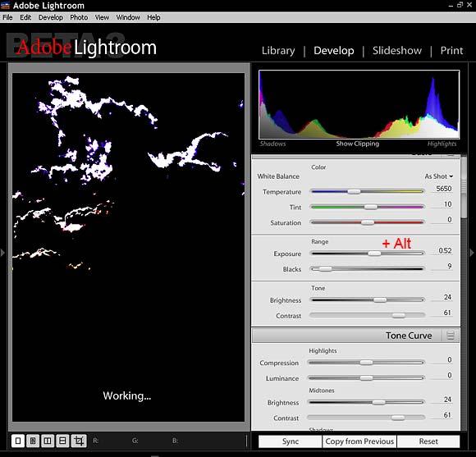Click the Highlights Luminance slider handle
Viewport: 476px width, 457px height.
(366, 377)
